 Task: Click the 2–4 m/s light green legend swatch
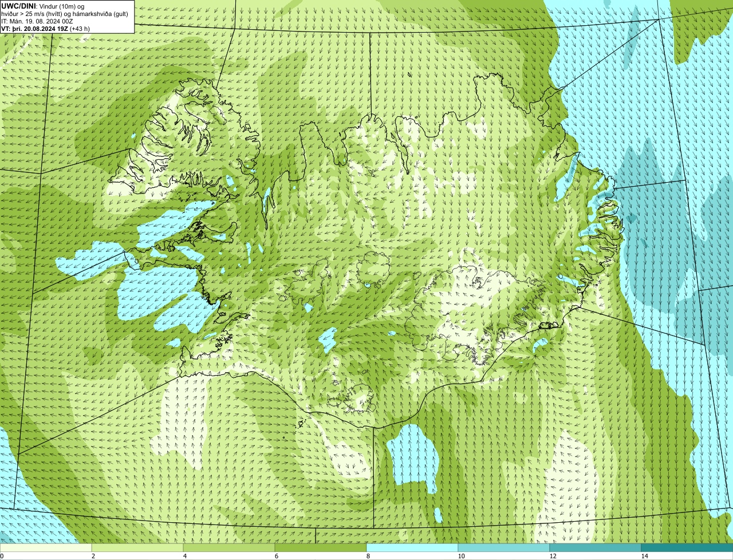pyautogui.click(x=137, y=547)
